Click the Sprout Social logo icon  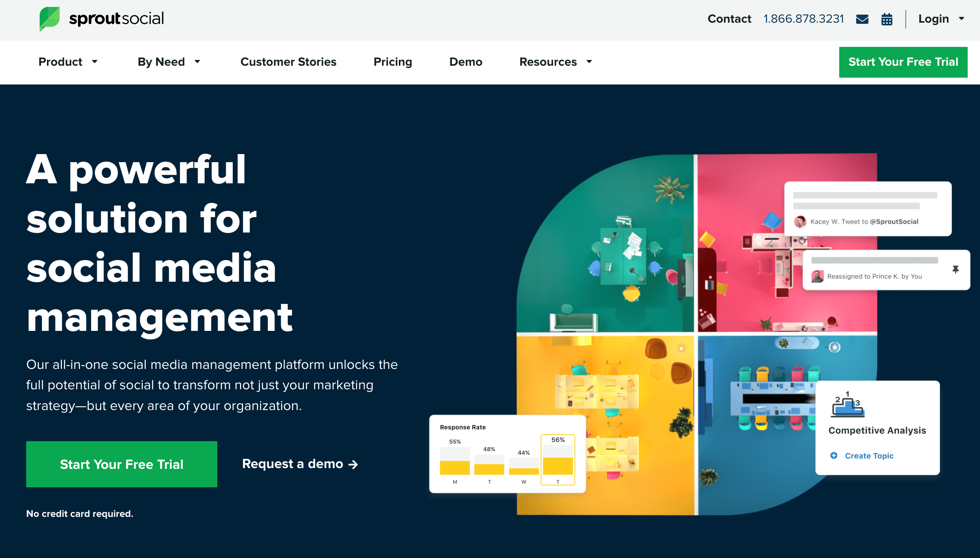(x=50, y=18)
